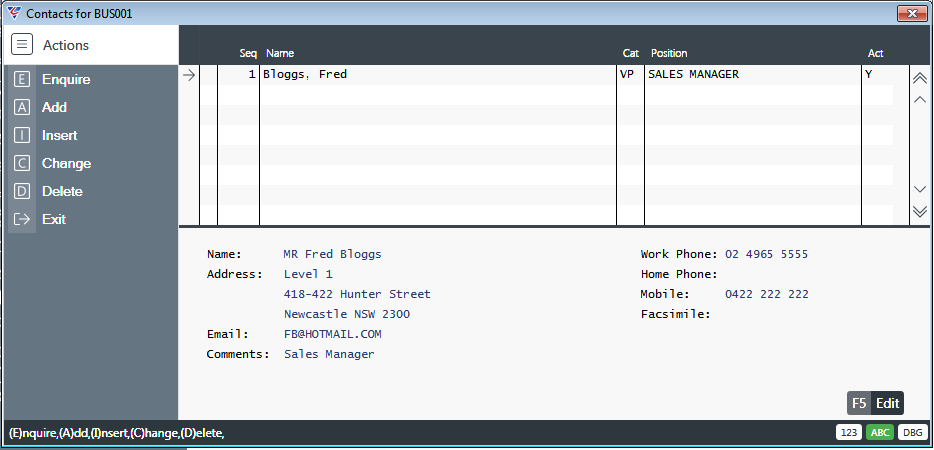The height and width of the screenshot is (450, 934).
Task: Click the Exit arrow icon
Action: pos(22,219)
